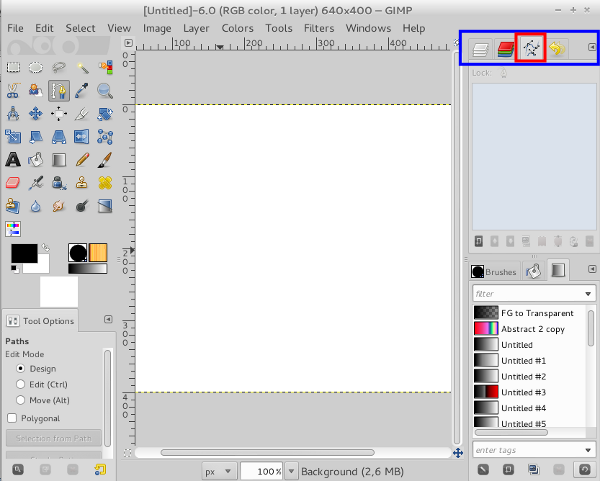Select the Text tool
Viewport: 600px width, 481px height.
click(13, 160)
